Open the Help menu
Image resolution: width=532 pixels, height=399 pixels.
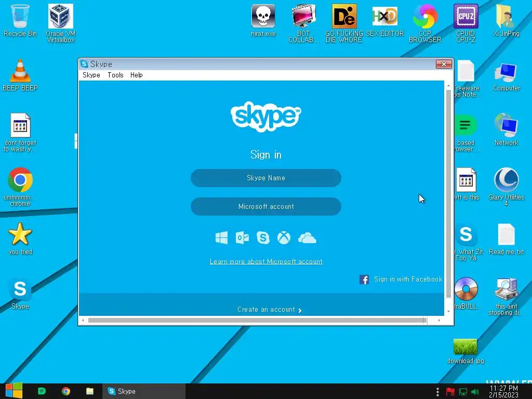click(137, 75)
